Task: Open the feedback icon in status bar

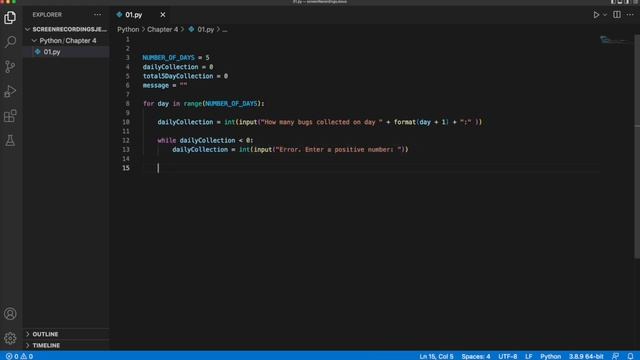Action: point(616,356)
